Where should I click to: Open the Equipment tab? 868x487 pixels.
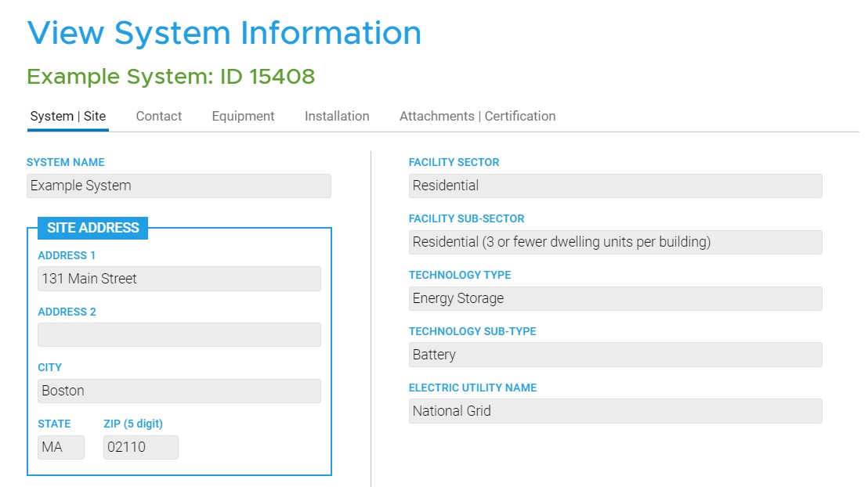pyautogui.click(x=243, y=115)
